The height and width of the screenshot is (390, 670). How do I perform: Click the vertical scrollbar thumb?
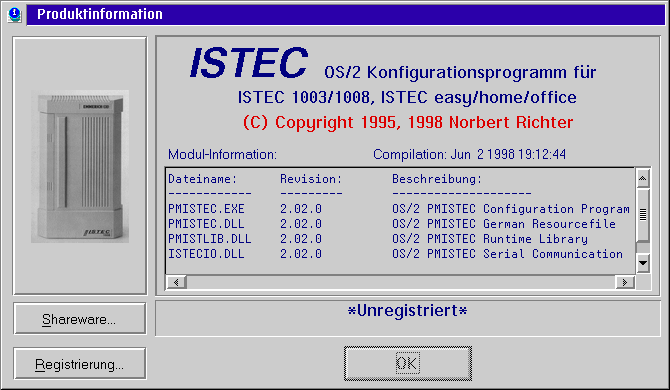click(643, 214)
